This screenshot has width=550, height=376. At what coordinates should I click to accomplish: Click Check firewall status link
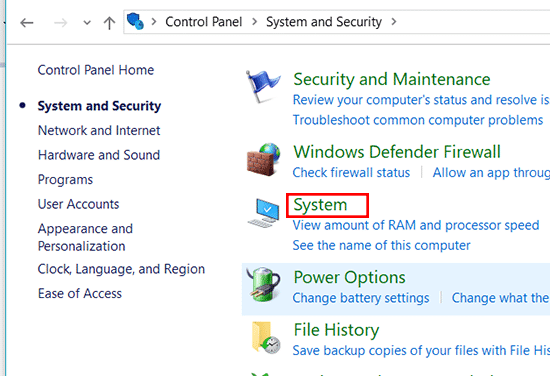[x=351, y=173]
